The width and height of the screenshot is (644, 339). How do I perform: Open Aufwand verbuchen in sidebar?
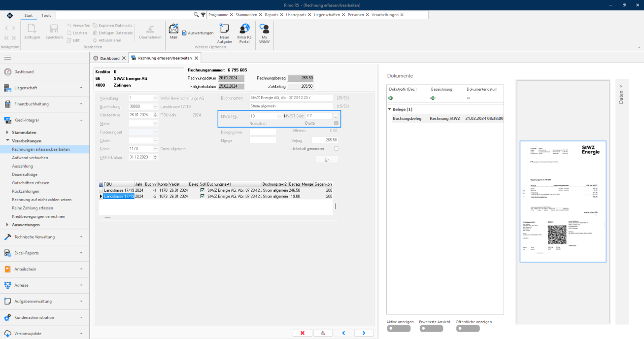pos(30,158)
